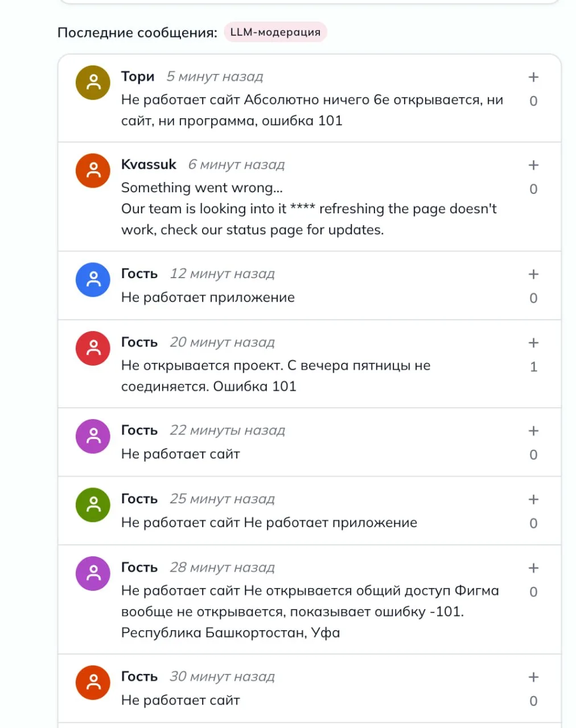
Task: Upvote the 12 минут назад guest comment
Action: (x=533, y=274)
